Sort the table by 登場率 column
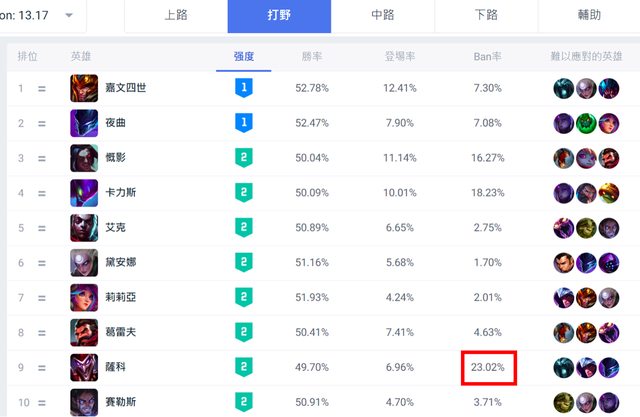 [399, 56]
